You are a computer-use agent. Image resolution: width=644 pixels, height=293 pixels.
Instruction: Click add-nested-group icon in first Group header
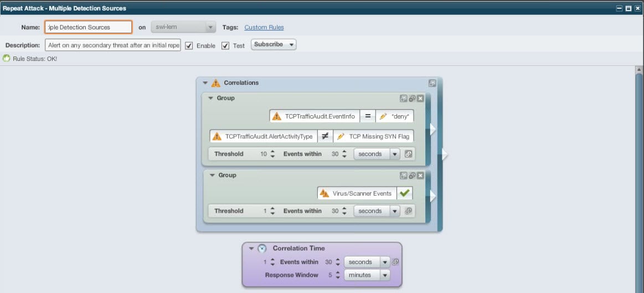click(x=404, y=99)
